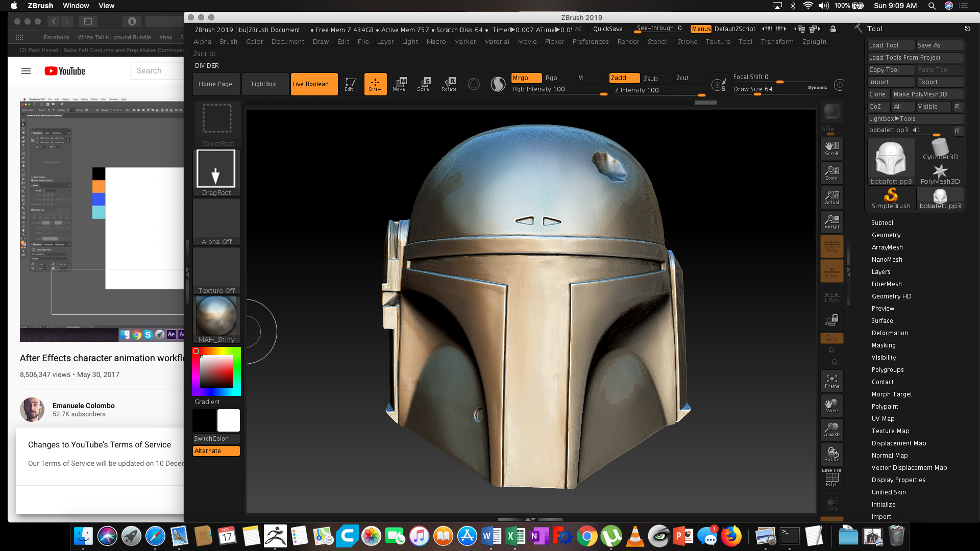980x551 pixels.
Task: Click Make PolyMesh3D button
Action: point(927,94)
